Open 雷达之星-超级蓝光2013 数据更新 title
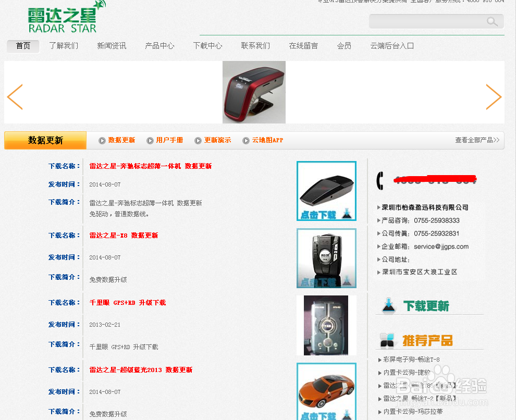The height and width of the screenshot is (420, 516). tap(141, 370)
